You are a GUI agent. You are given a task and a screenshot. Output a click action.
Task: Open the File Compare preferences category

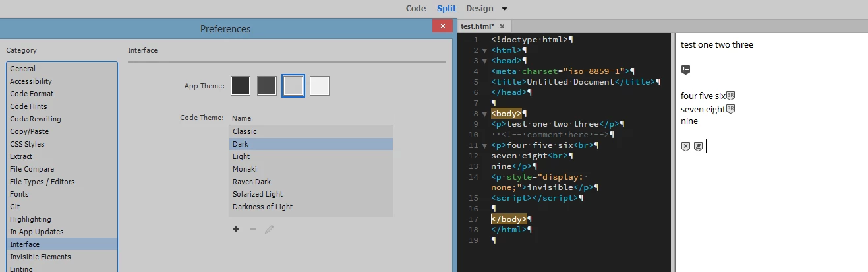pos(62,169)
